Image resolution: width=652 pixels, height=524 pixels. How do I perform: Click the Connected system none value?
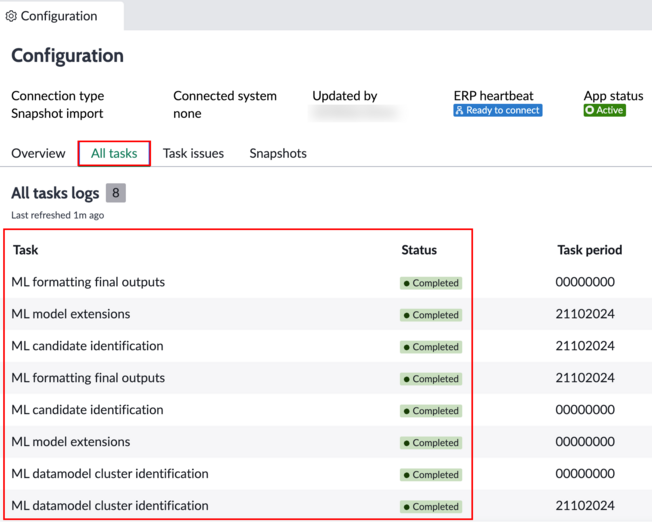coord(187,114)
